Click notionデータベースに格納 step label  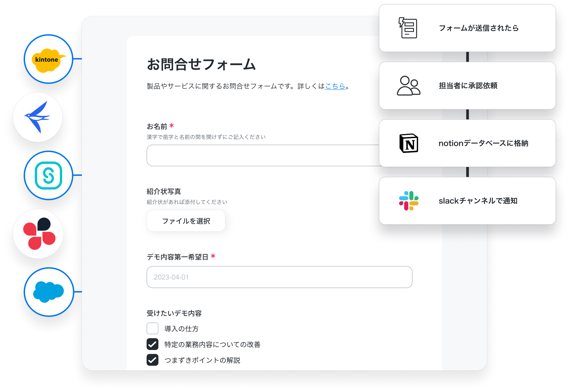pos(483,143)
